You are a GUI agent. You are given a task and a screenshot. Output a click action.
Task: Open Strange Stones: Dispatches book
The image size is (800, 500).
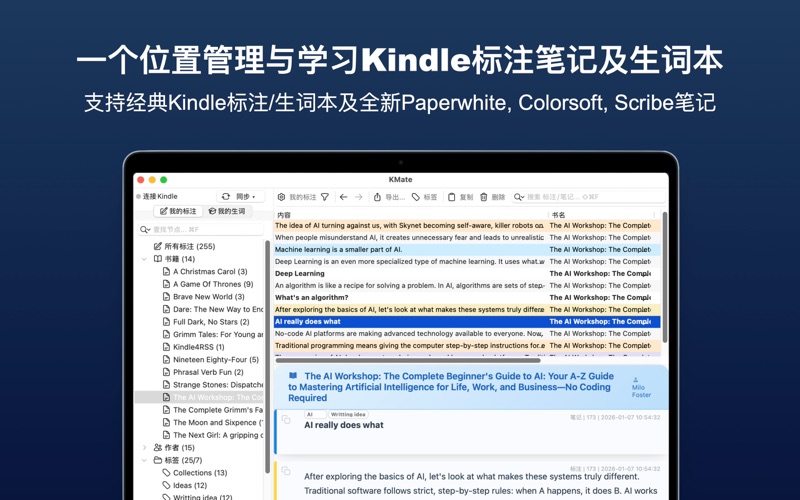tap(213, 385)
